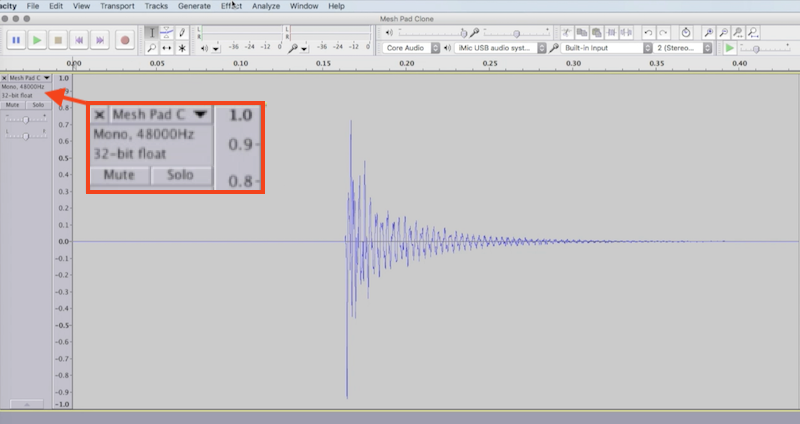Click the Zoom In magnifier in edit toolbar
The width and height of the screenshot is (800, 424).
point(708,33)
